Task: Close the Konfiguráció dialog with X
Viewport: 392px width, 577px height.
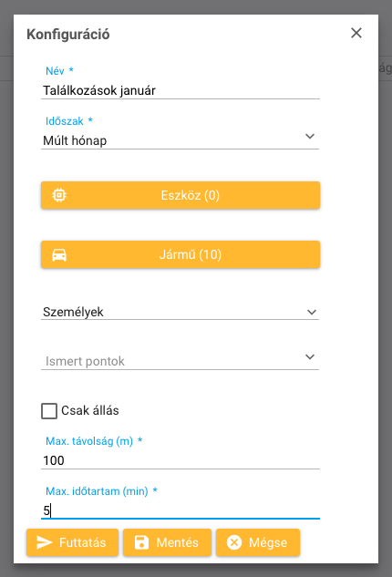Action: (356, 33)
